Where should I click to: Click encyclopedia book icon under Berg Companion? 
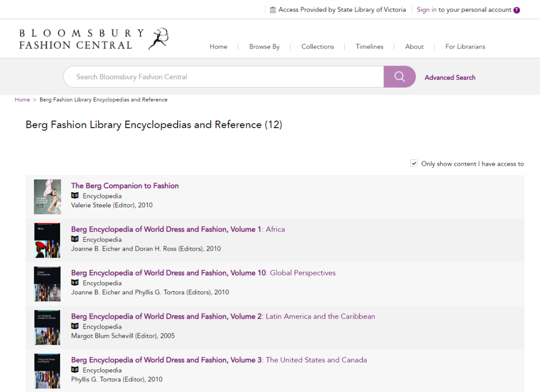(x=75, y=196)
